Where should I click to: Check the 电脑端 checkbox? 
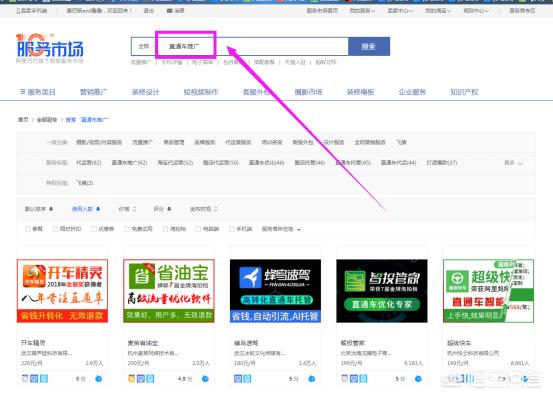[198, 229]
